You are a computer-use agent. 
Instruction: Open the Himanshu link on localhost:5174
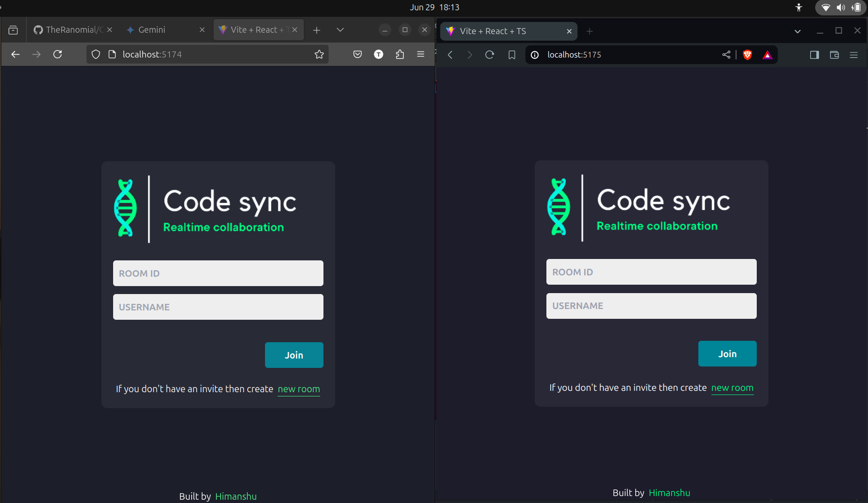[236, 496]
